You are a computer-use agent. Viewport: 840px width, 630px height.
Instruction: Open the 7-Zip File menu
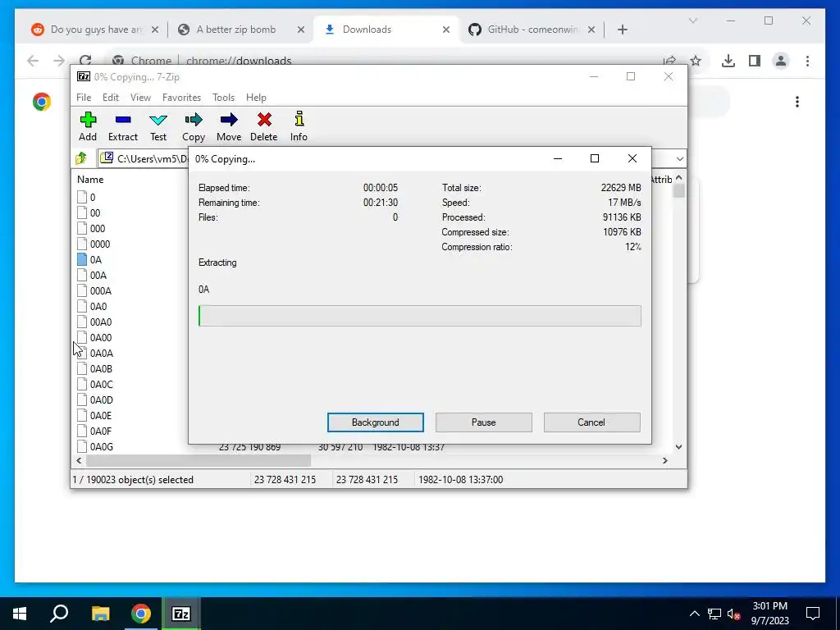coord(84,98)
